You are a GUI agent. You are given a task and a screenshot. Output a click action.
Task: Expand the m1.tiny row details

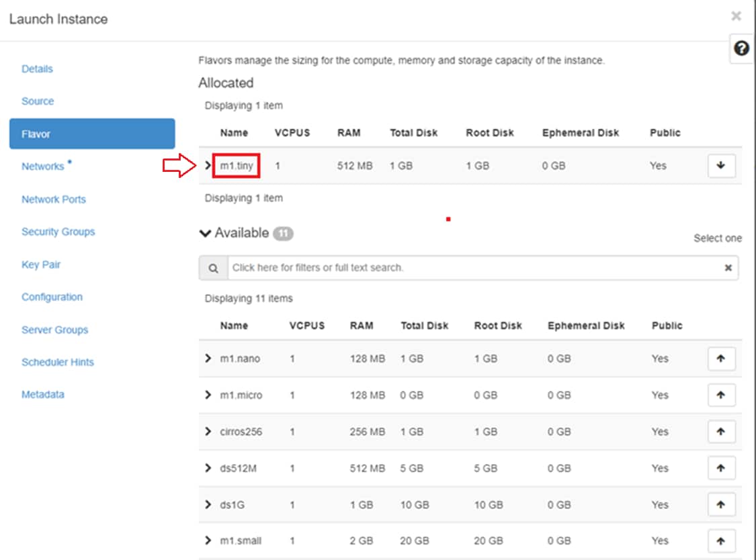click(x=208, y=165)
